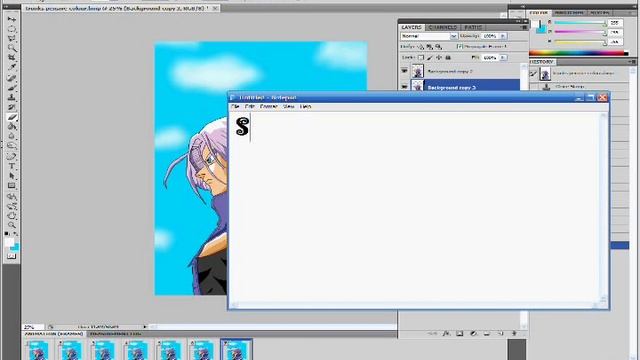
Task: Select the Gradient tool
Action: [x=12, y=127]
